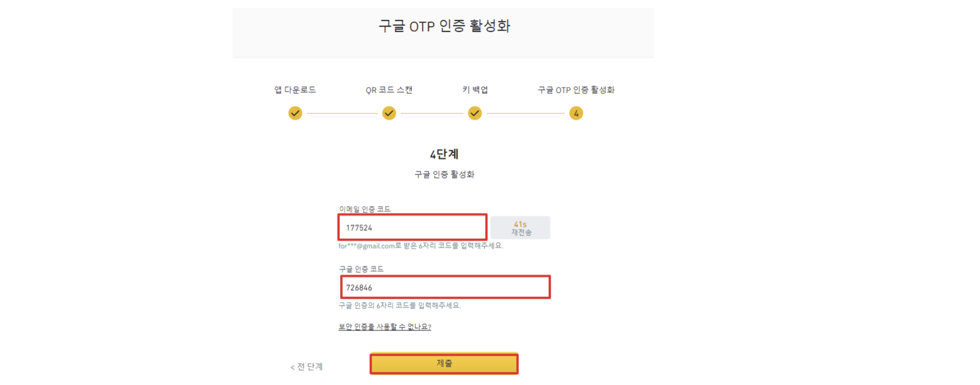The width and height of the screenshot is (980, 385).
Task: Go back using the 전 단계 link
Action: (307, 366)
